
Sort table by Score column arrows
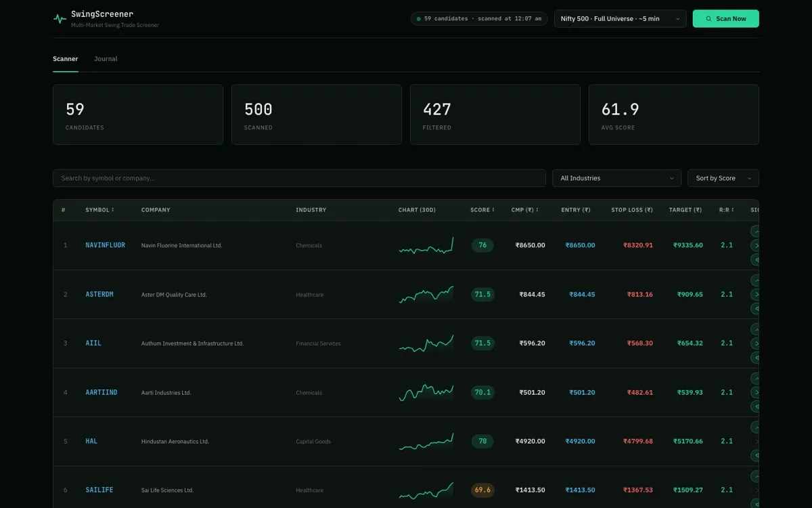[x=493, y=210]
